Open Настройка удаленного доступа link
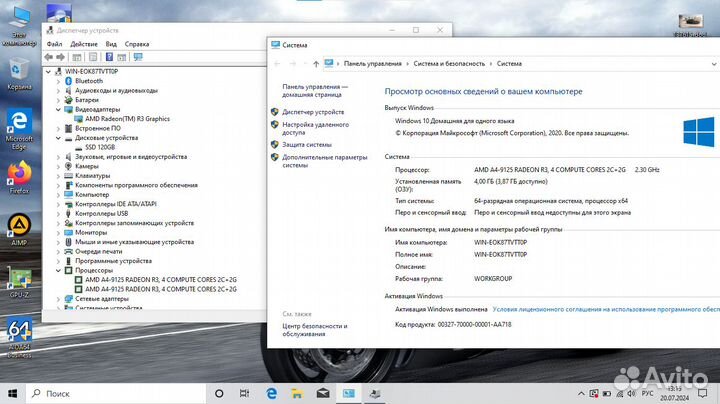The width and height of the screenshot is (720, 404). [315, 129]
